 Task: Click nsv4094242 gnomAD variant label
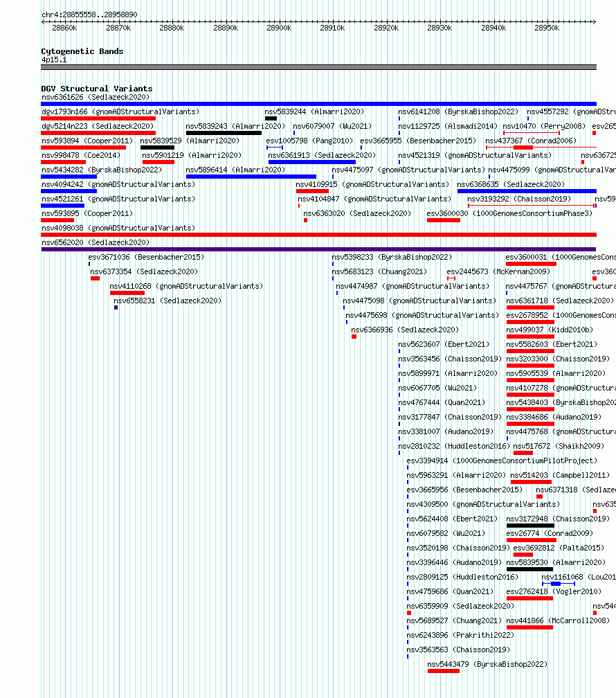pyautogui.click(x=118, y=184)
